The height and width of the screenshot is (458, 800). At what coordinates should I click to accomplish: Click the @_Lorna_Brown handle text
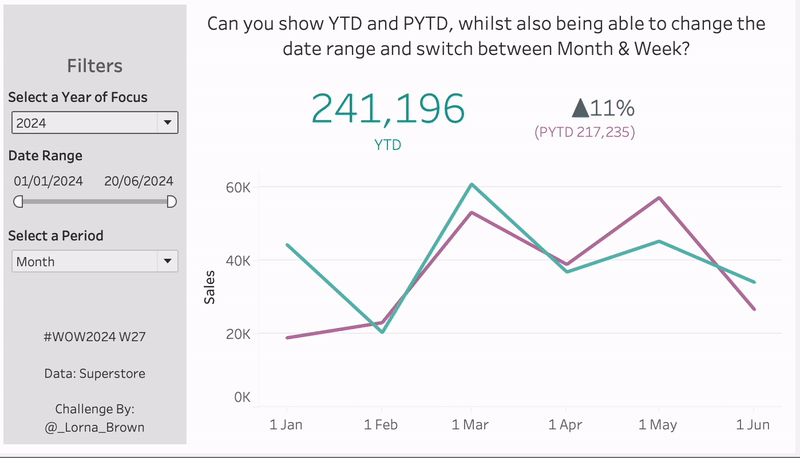94,427
